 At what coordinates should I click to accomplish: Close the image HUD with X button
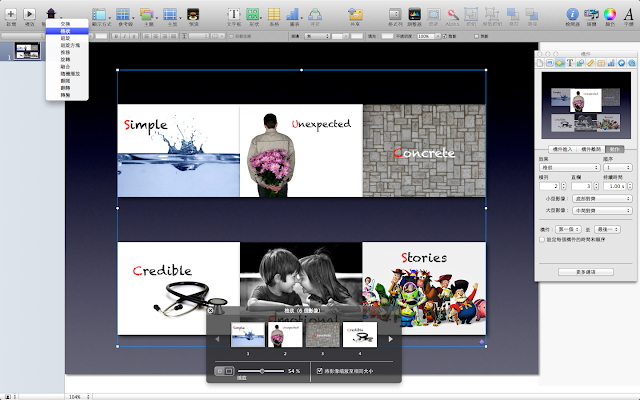210,311
